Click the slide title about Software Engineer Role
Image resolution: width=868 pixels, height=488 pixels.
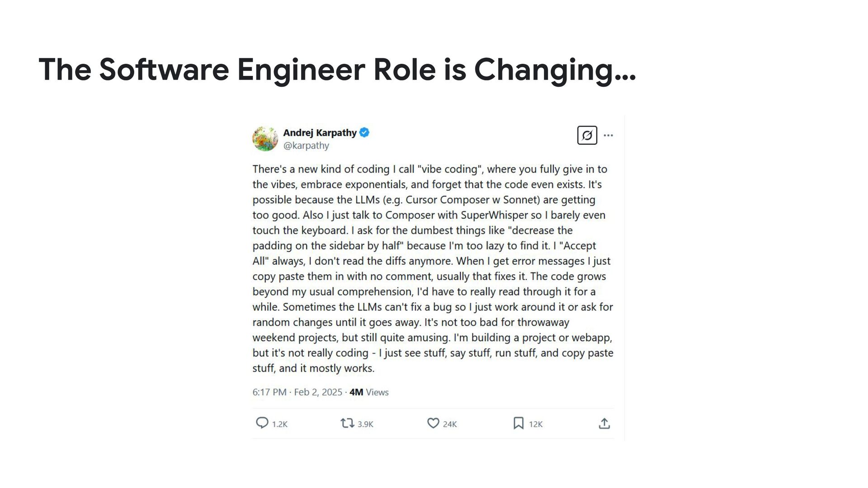337,70
